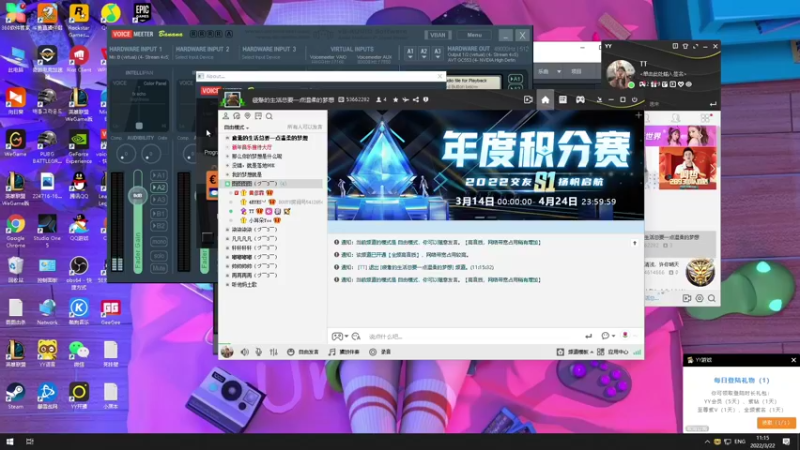Viewport: 800px width, 450px height.
Task: Open GeForce Experience desktop icon
Action: pyautogui.click(x=79, y=145)
